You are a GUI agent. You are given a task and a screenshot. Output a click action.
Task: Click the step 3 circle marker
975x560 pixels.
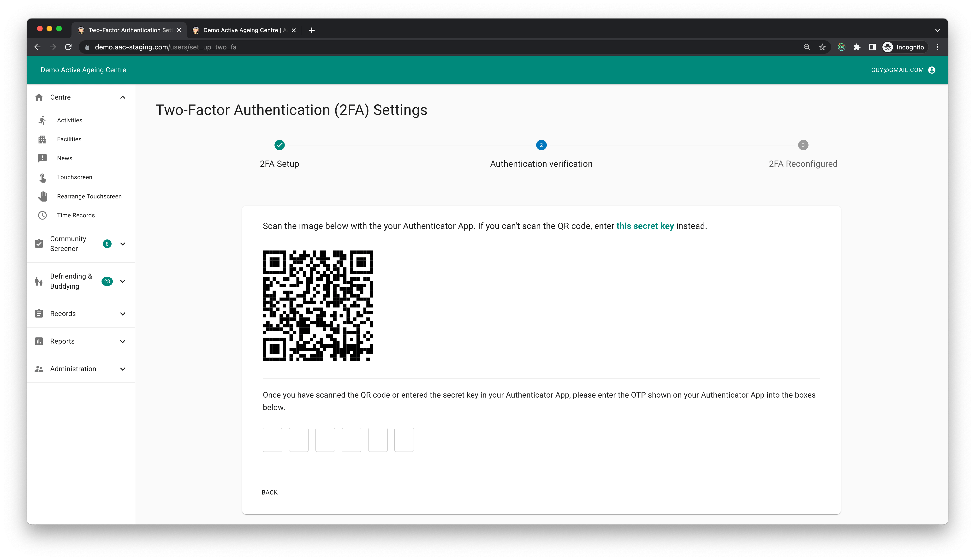click(x=803, y=145)
